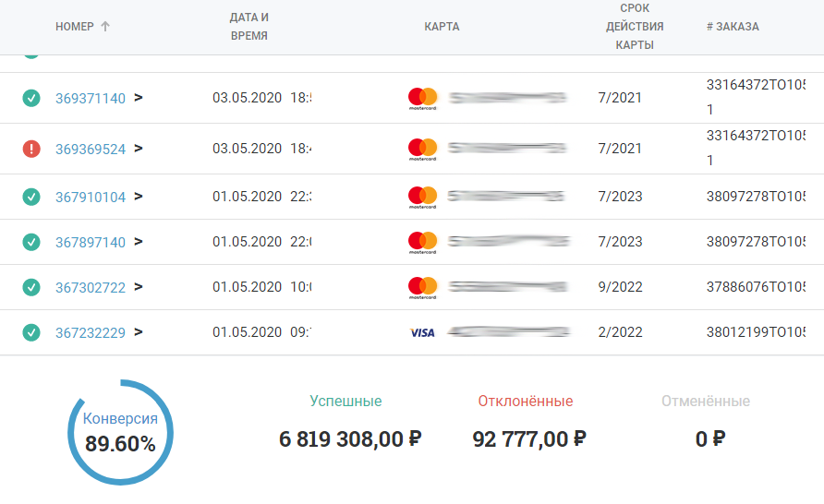Click Visa logo in row 367232229
The height and width of the screenshot is (504, 824).
tap(422, 332)
